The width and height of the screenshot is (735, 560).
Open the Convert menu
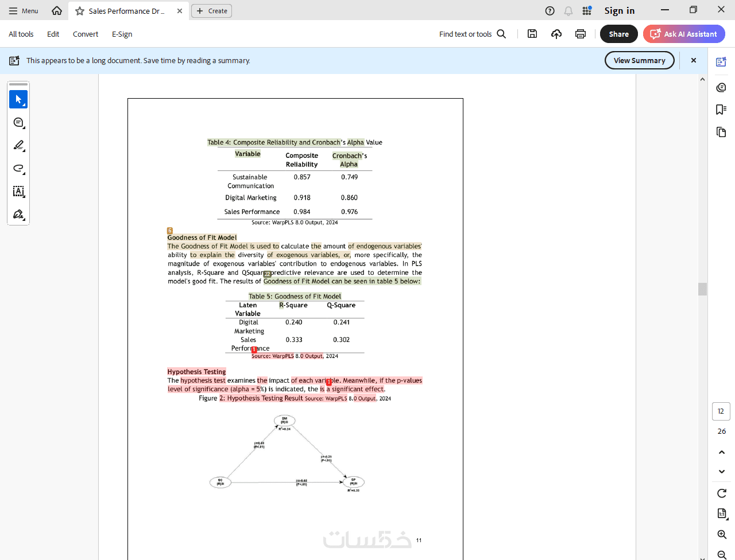pos(86,34)
